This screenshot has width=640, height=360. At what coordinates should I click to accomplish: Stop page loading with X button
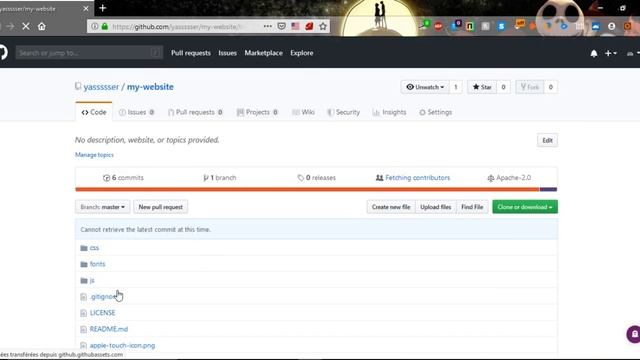pos(26,27)
